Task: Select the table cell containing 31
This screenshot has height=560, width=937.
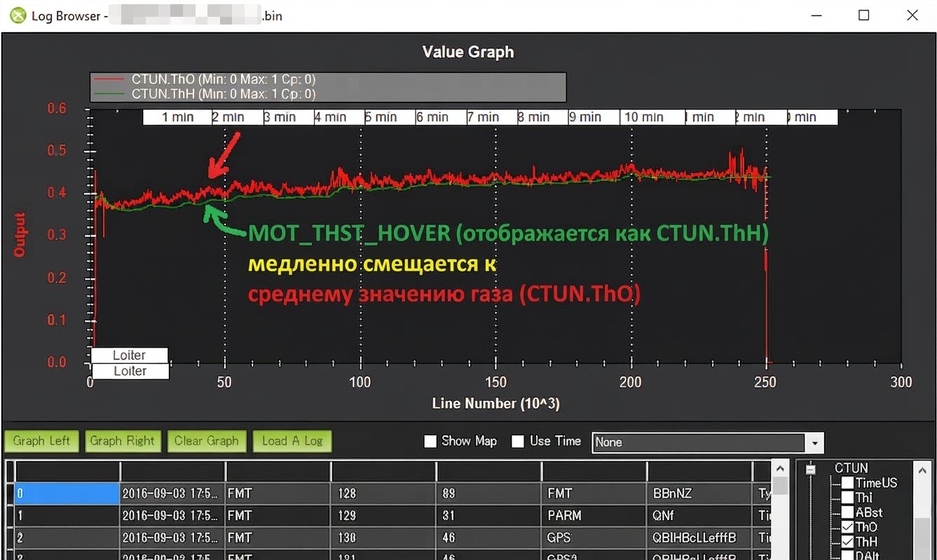Action: pyautogui.click(x=488, y=515)
